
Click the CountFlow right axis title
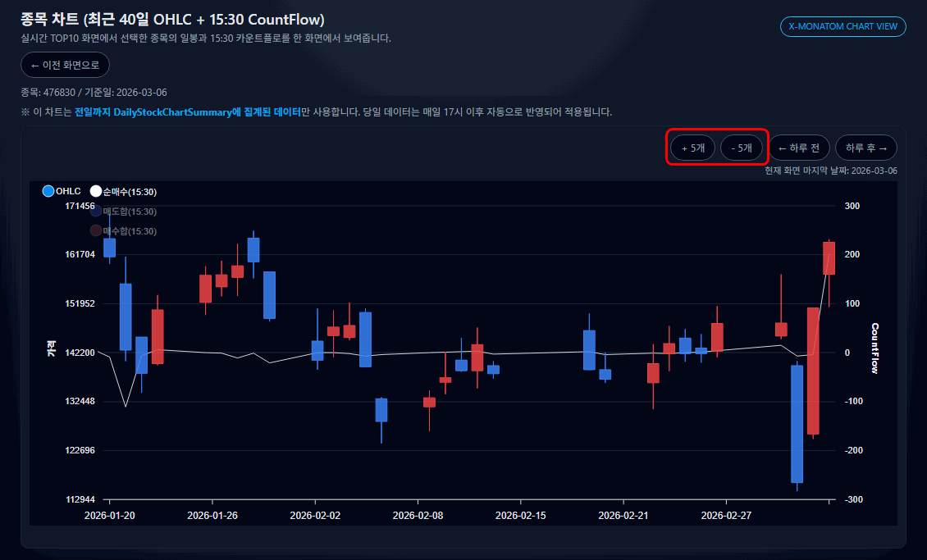[875, 348]
